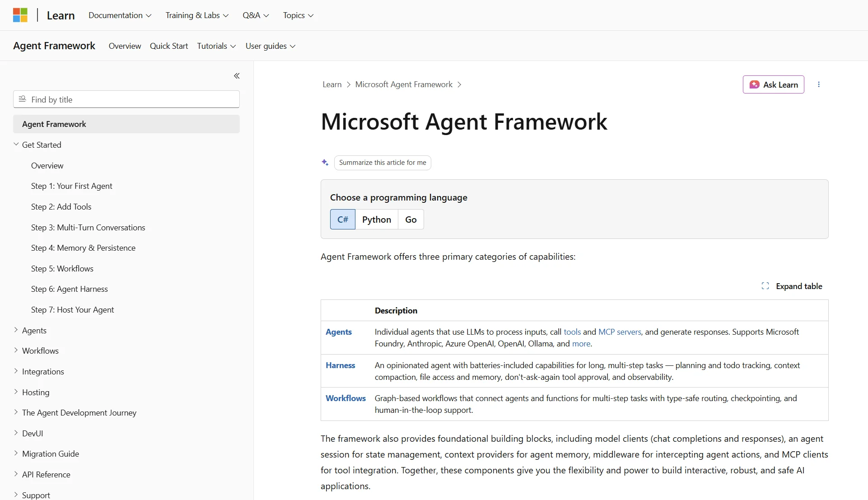Expand the Workflows tree section
The height and width of the screenshot is (500, 868).
[x=16, y=350]
